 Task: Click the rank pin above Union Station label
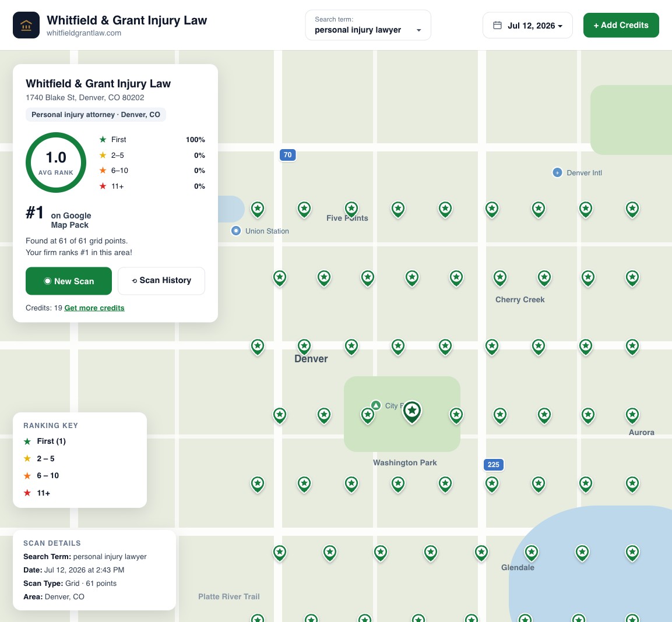click(258, 210)
